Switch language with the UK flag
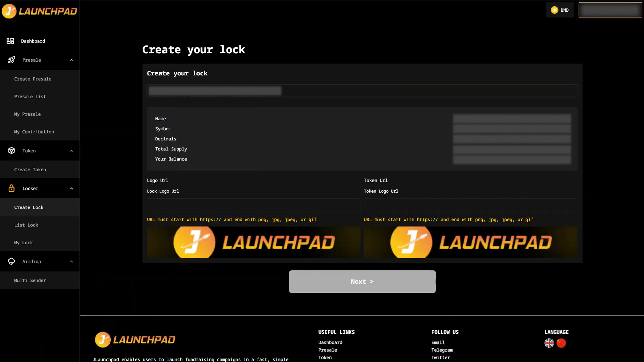The width and height of the screenshot is (644, 362). click(x=549, y=343)
